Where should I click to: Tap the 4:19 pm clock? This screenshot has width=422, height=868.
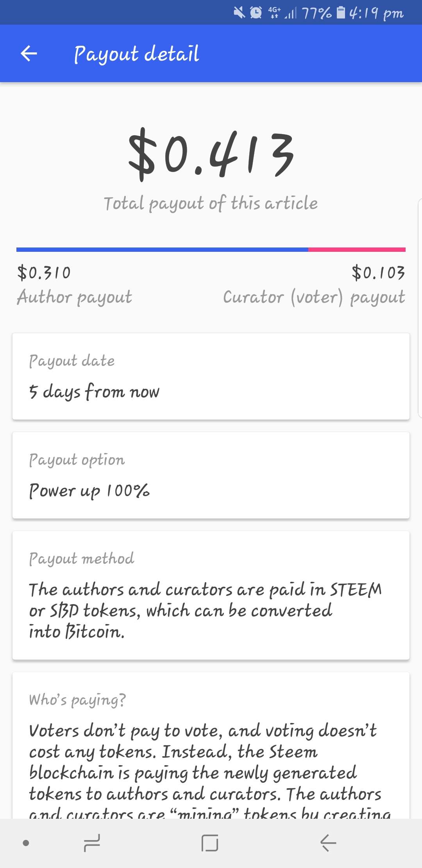tap(376, 13)
